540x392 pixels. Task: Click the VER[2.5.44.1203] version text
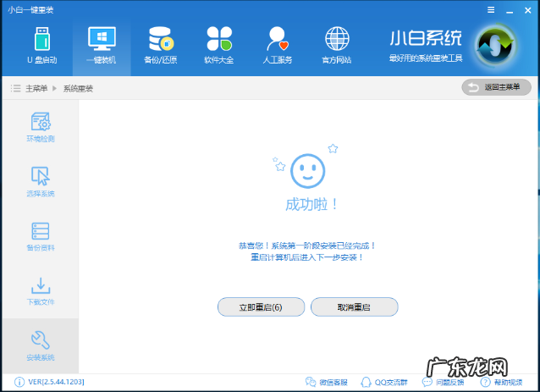[x=56, y=382]
